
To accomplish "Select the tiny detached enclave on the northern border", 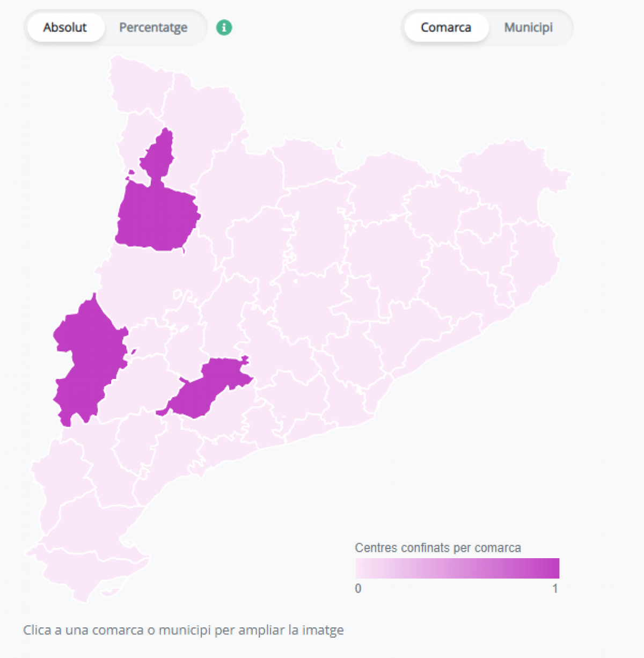I will (x=340, y=144).
